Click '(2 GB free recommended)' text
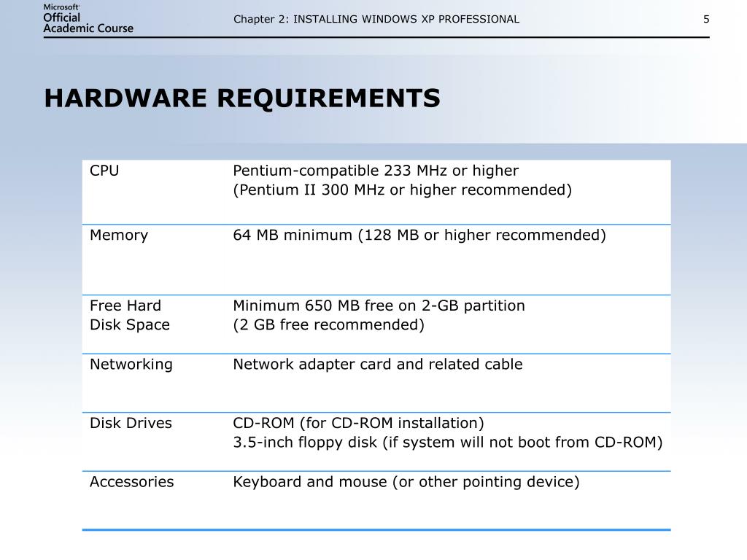The image size is (747, 560). pyautogui.click(x=329, y=324)
